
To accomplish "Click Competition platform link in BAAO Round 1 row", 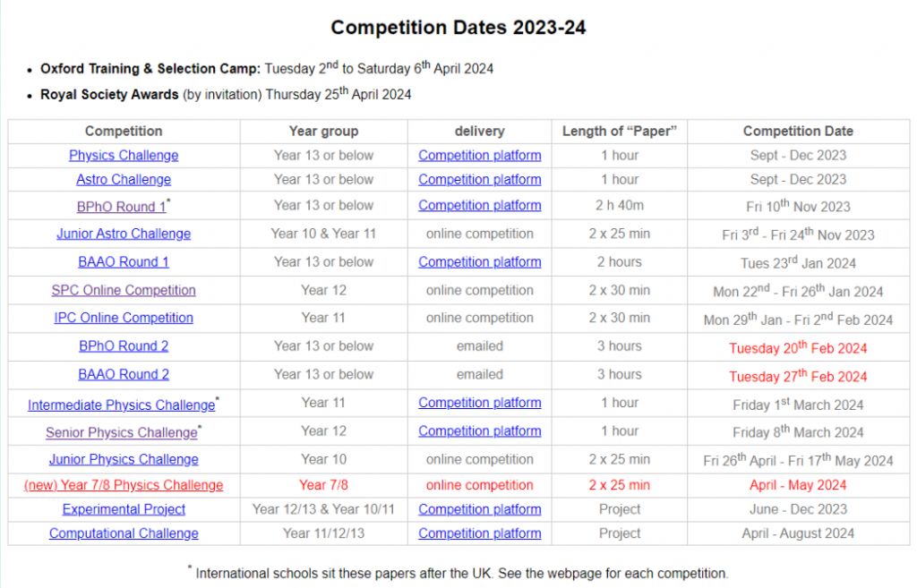I will click(x=479, y=262).
